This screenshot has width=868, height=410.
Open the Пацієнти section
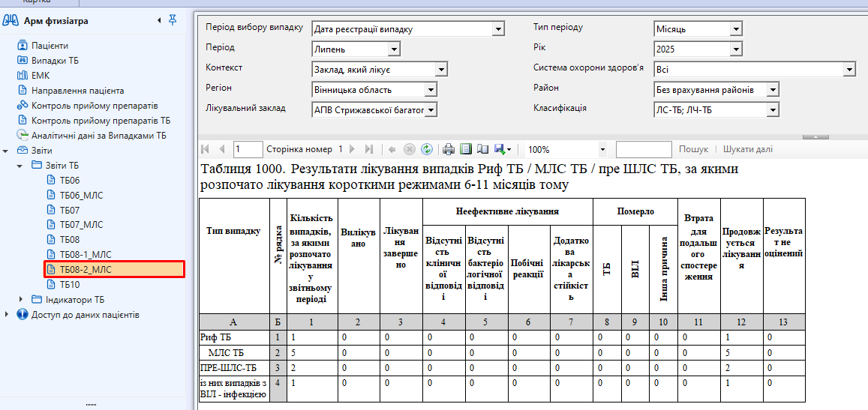pos(50,46)
